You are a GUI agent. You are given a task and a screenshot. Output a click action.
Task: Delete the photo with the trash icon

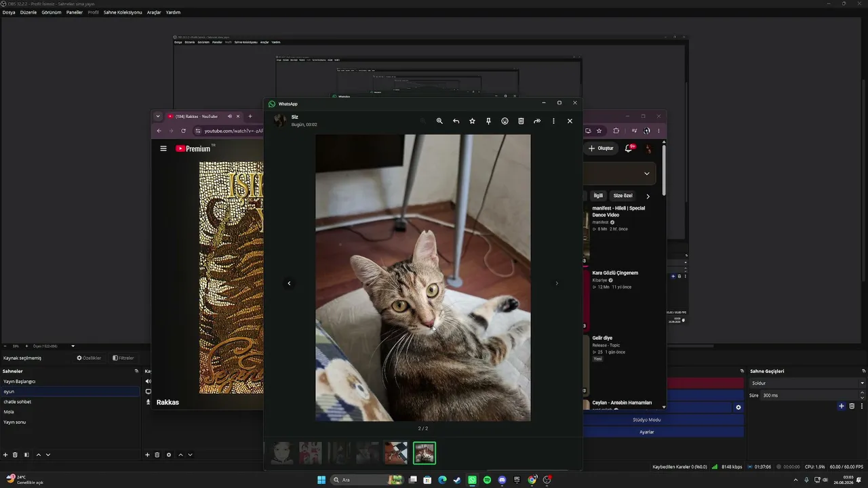pos(521,121)
